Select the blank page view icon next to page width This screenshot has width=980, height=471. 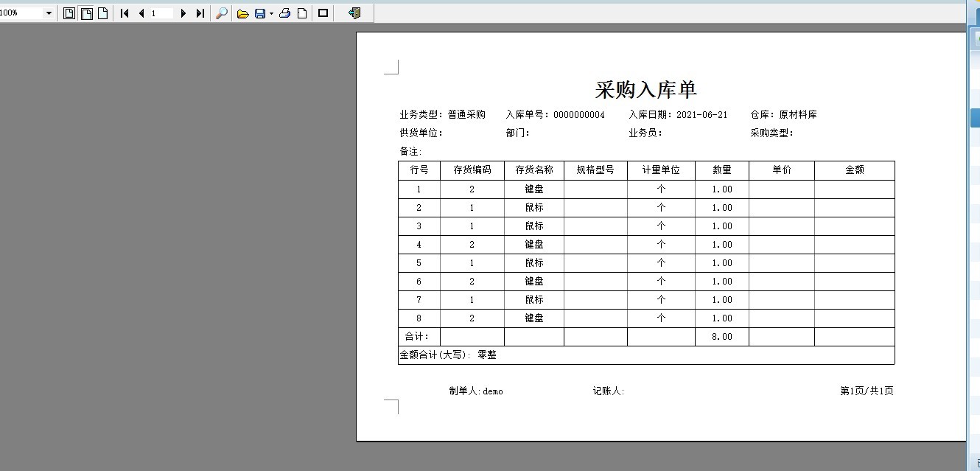[x=103, y=13]
